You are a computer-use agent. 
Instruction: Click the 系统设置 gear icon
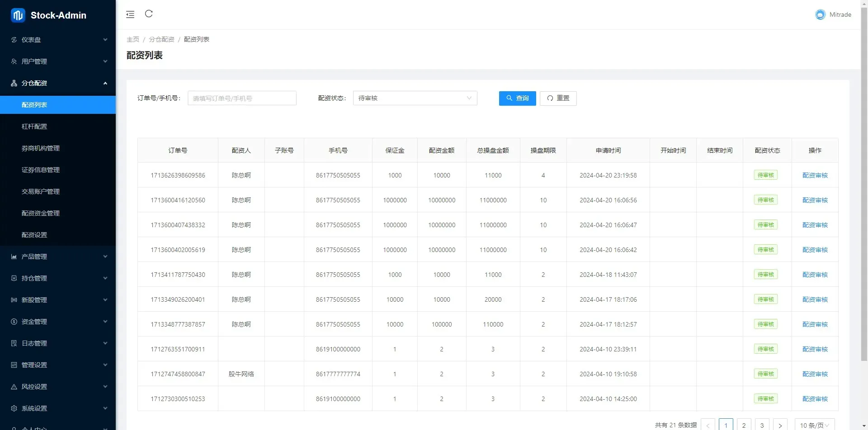click(x=14, y=408)
